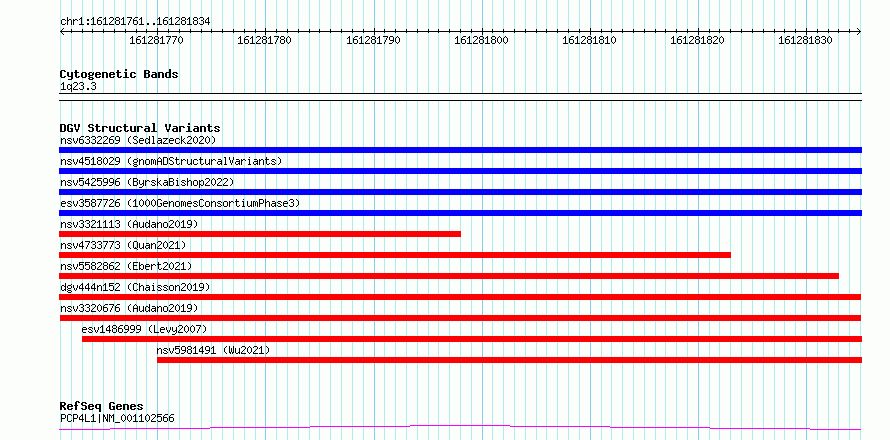Click the left arrow end of the ruler
This screenshot has height=440, width=890.
click(x=62, y=32)
